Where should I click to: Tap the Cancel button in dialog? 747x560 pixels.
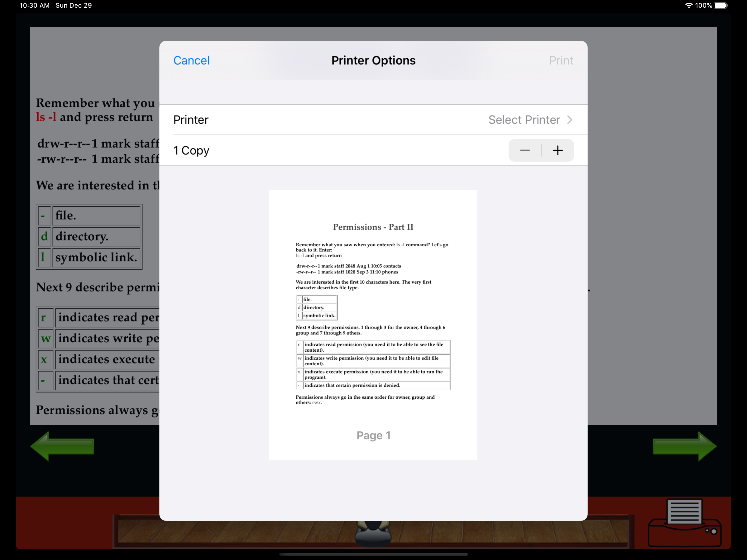pos(191,60)
